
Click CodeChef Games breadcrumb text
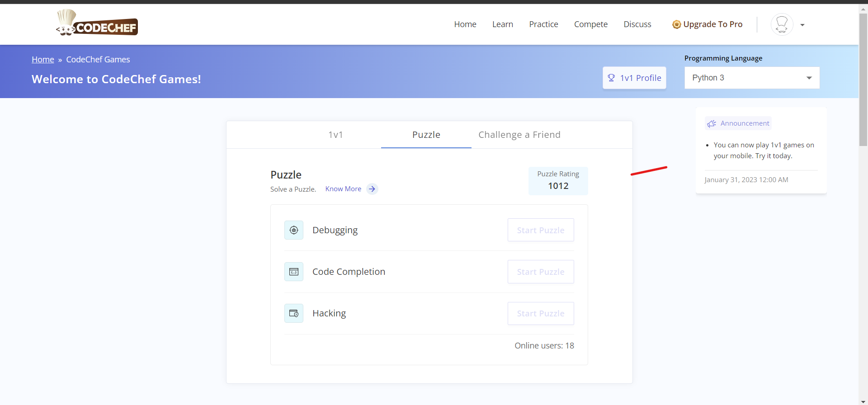point(98,60)
